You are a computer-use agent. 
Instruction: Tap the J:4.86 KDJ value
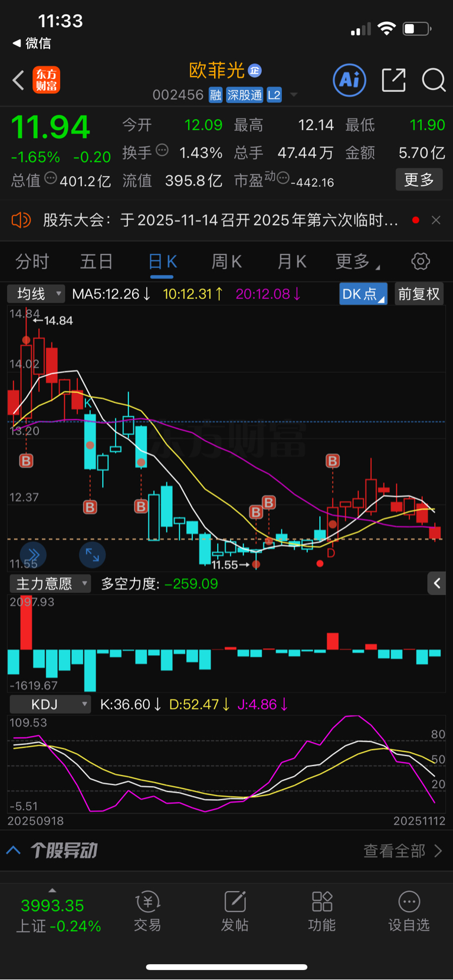[x=262, y=704]
